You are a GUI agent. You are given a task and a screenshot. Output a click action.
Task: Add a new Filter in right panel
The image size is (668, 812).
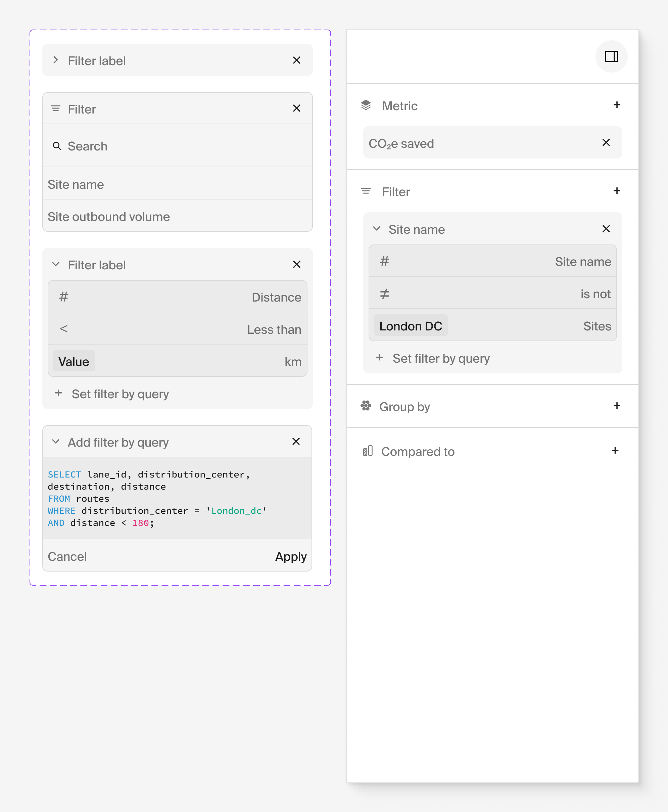(616, 191)
